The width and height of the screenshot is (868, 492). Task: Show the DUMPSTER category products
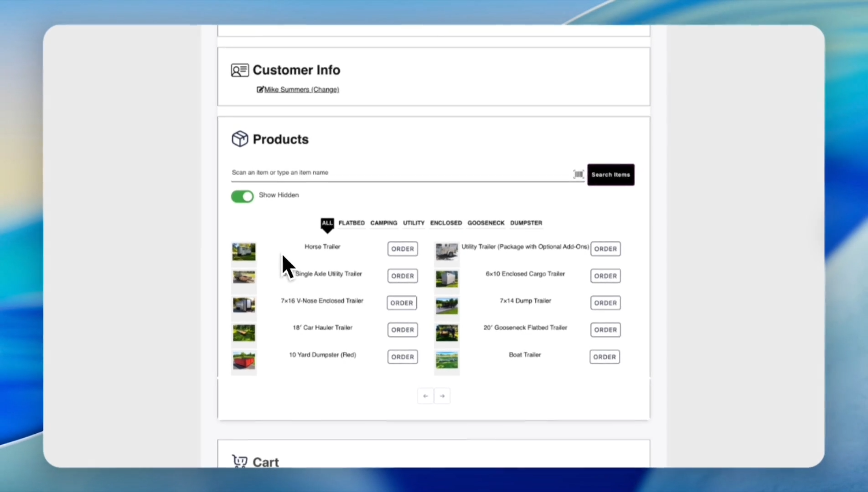point(526,223)
